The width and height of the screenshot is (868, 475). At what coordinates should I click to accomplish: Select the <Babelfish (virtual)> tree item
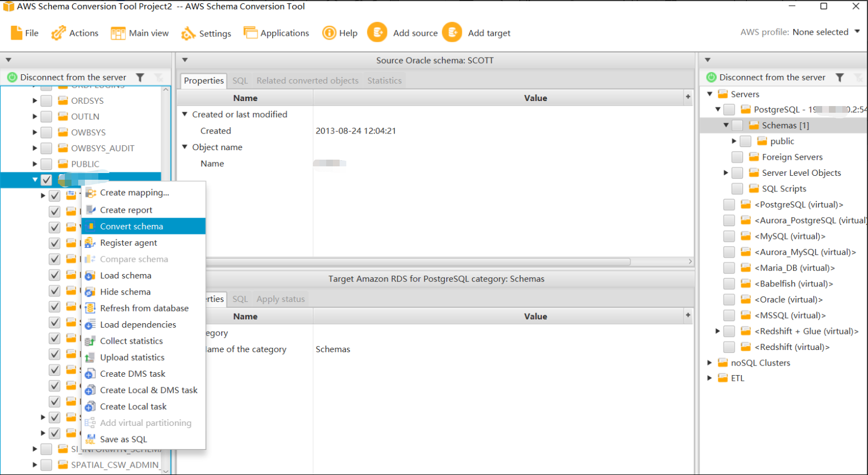tap(794, 284)
